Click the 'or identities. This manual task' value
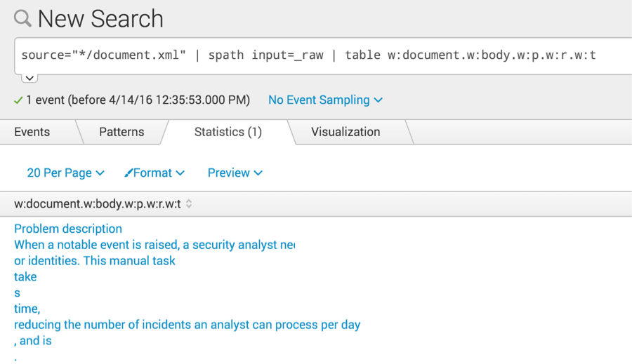632x364 pixels. tap(95, 260)
